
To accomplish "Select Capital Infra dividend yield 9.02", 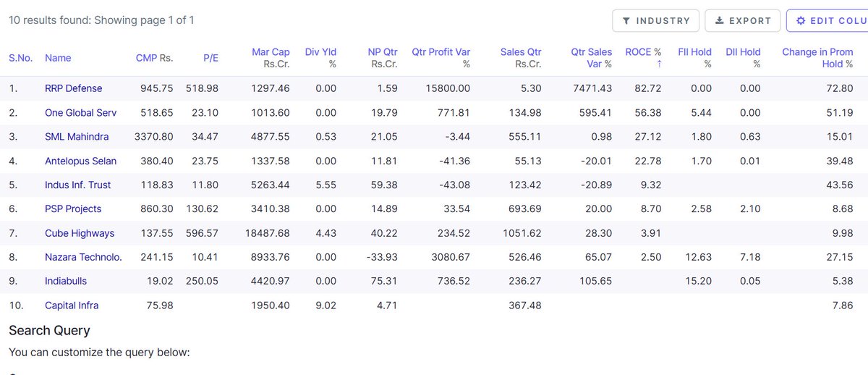I will (325, 306).
